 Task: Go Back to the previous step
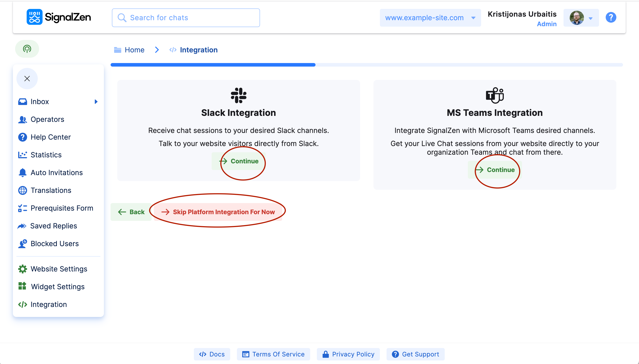point(131,212)
